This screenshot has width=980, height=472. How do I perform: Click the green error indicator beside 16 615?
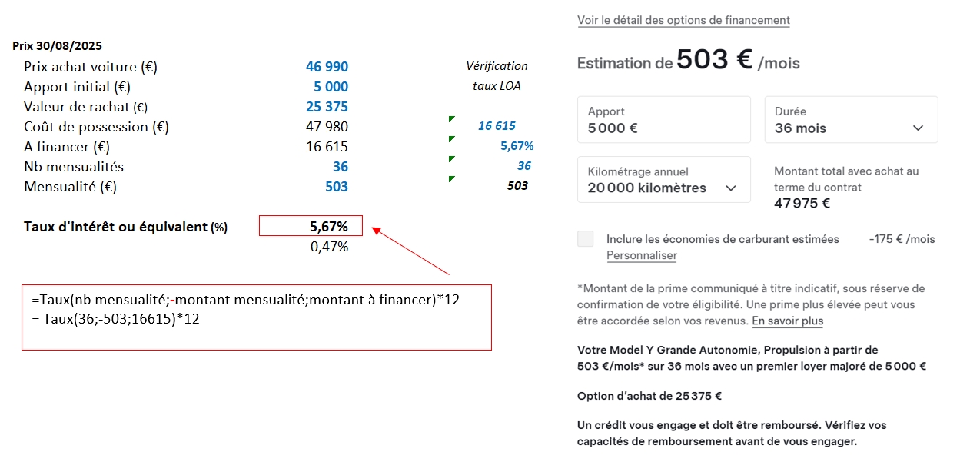tap(451, 119)
